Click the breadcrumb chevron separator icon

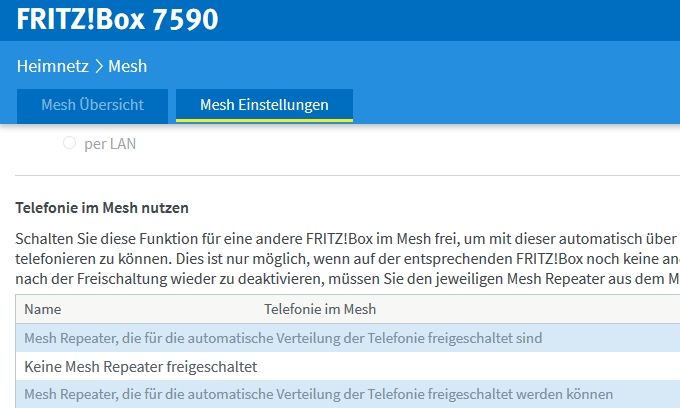[x=99, y=66]
